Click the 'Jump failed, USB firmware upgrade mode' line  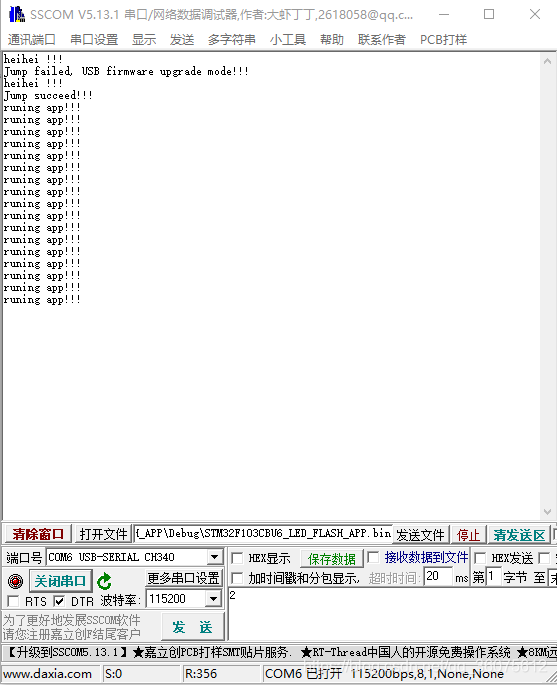click(126, 71)
